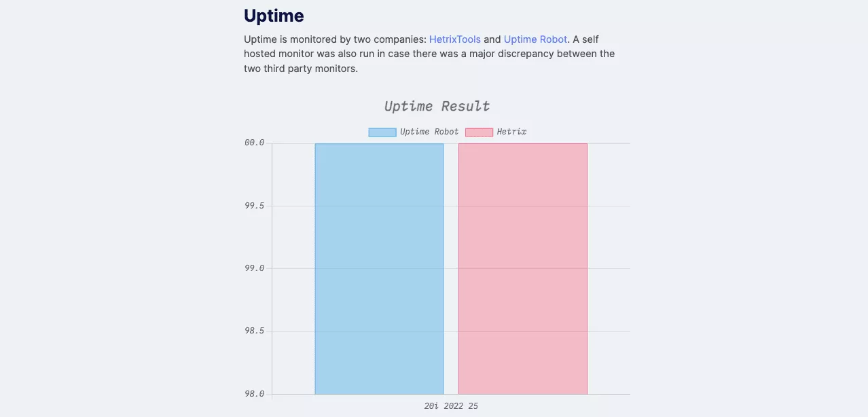Click the 98.5 y-axis label

254,331
